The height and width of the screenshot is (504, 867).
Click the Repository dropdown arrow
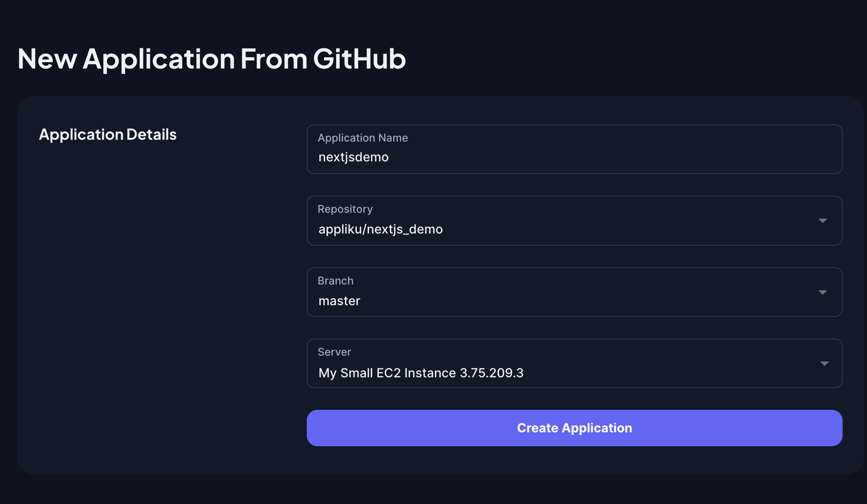point(822,221)
